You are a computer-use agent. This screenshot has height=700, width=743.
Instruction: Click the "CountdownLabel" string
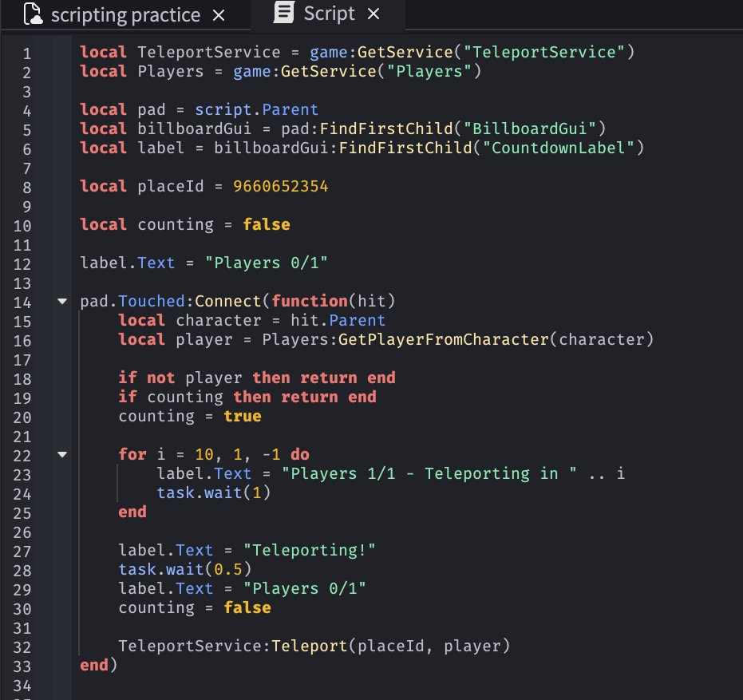tap(559, 148)
